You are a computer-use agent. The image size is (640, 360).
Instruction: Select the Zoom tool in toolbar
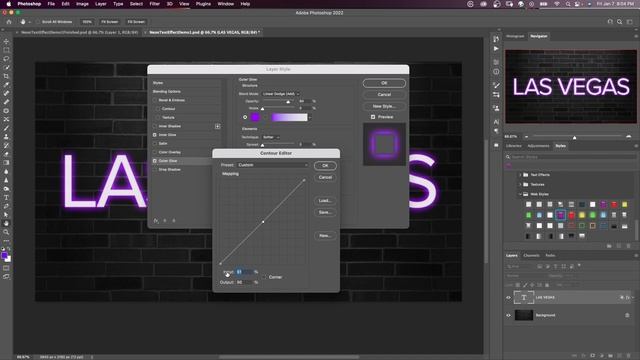pyautogui.click(x=6, y=232)
